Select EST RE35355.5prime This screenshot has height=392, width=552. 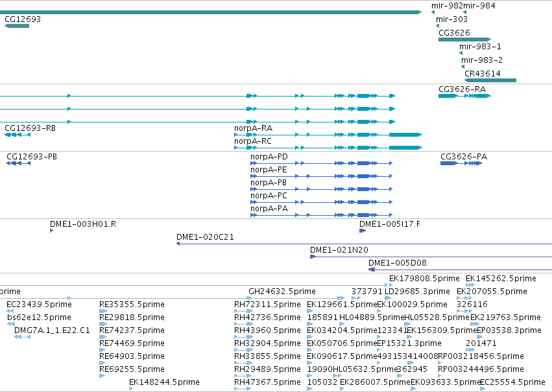(x=102, y=311)
